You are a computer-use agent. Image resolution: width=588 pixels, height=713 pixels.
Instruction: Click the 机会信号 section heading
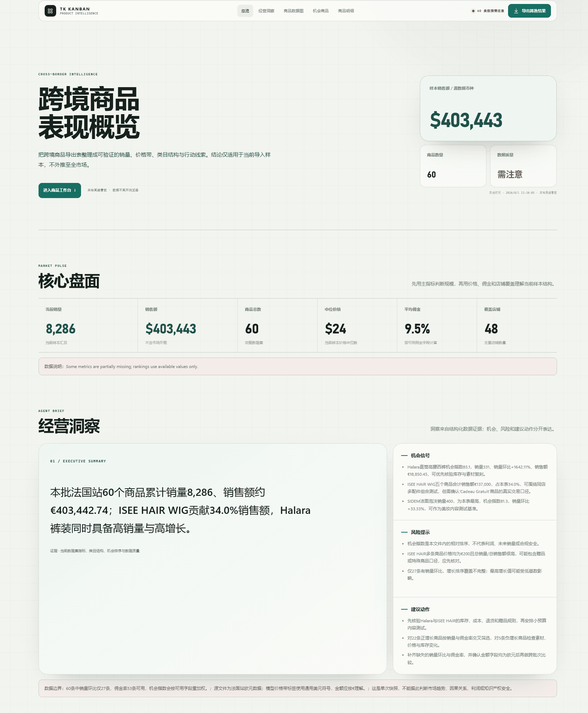pyautogui.click(x=420, y=456)
